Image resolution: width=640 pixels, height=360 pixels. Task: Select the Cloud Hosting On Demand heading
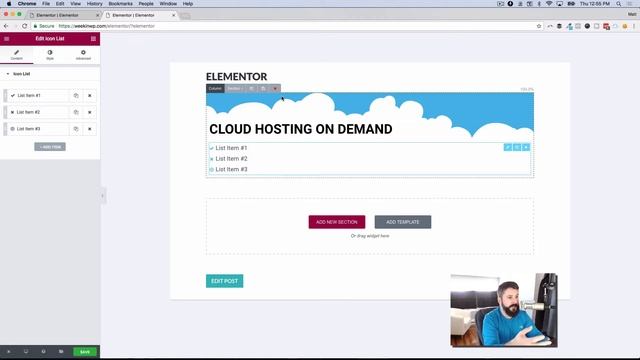click(x=301, y=129)
